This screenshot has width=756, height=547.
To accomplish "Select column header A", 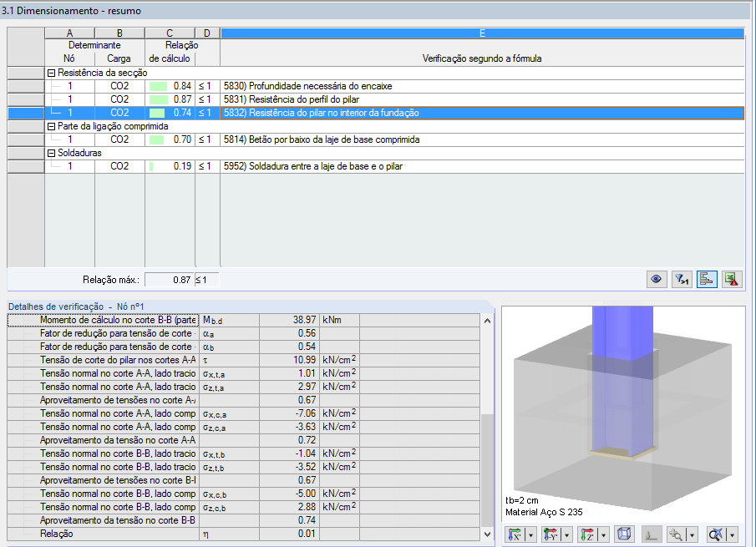I will [x=70, y=33].
